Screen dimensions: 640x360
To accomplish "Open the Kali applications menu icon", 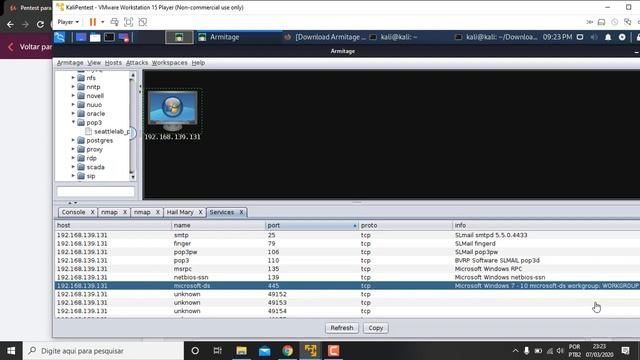I will pyautogui.click(x=60, y=37).
